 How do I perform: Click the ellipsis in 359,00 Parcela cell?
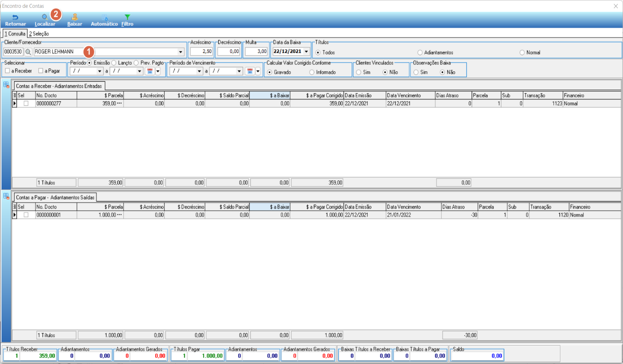tap(120, 103)
